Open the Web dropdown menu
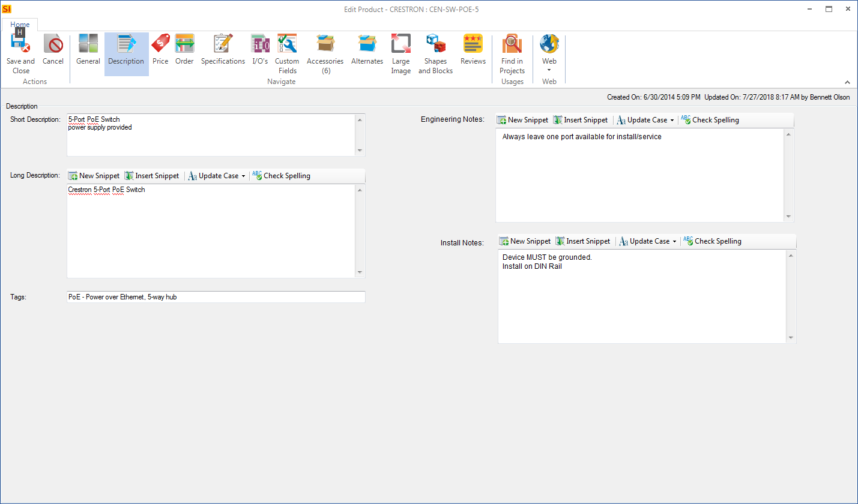The height and width of the screenshot is (504, 858). [x=549, y=54]
